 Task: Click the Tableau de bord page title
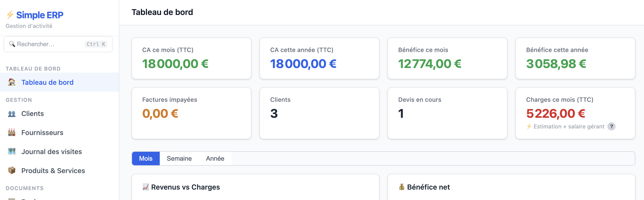[x=162, y=12]
